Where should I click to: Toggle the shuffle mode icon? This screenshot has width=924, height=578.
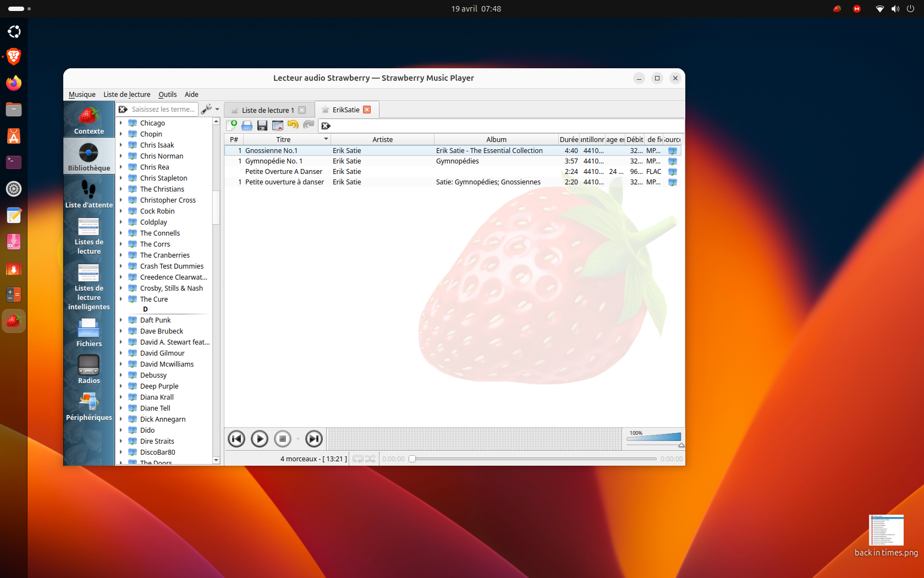[370, 459]
